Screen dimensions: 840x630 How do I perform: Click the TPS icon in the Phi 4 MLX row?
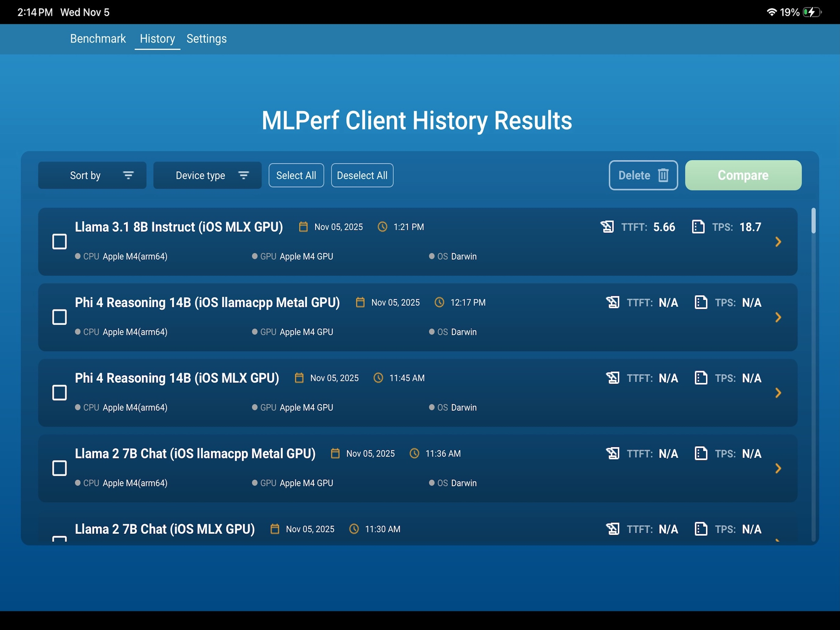701,378
